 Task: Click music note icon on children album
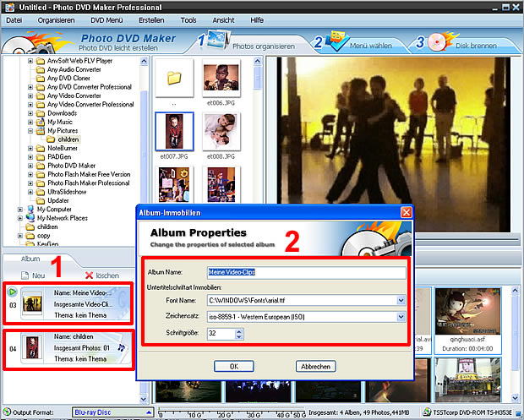(121, 348)
